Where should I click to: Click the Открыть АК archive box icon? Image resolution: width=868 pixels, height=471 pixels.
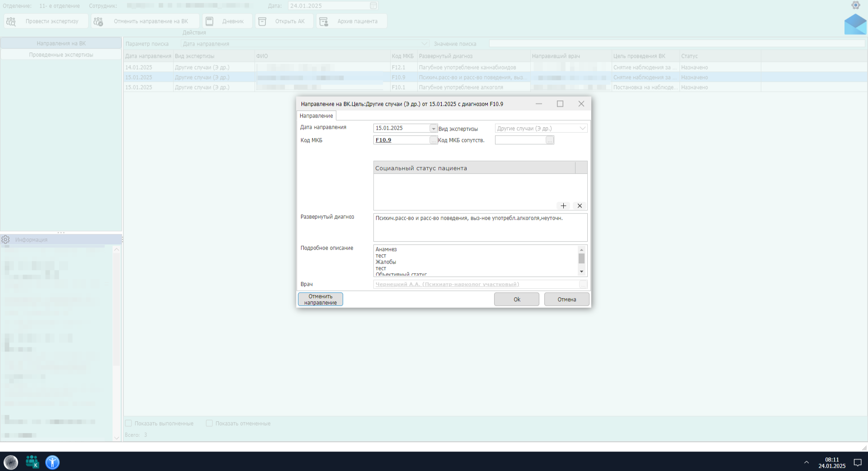point(262,21)
